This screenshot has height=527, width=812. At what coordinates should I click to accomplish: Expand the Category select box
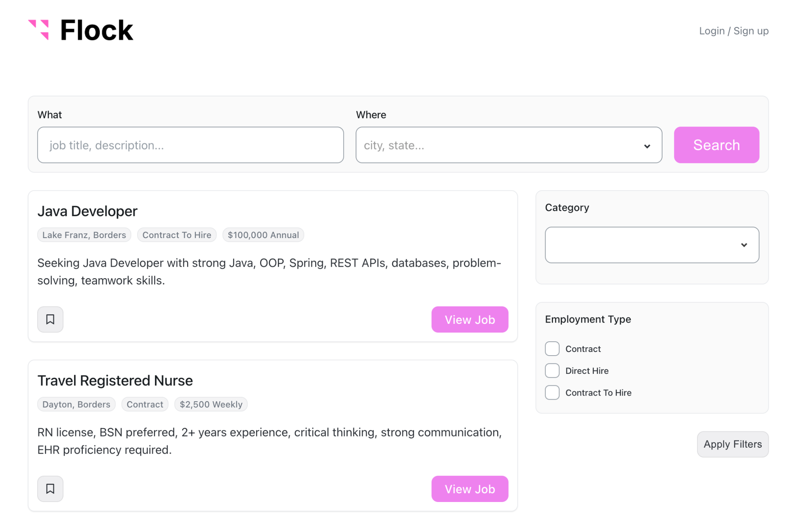(x=642, y=245)
